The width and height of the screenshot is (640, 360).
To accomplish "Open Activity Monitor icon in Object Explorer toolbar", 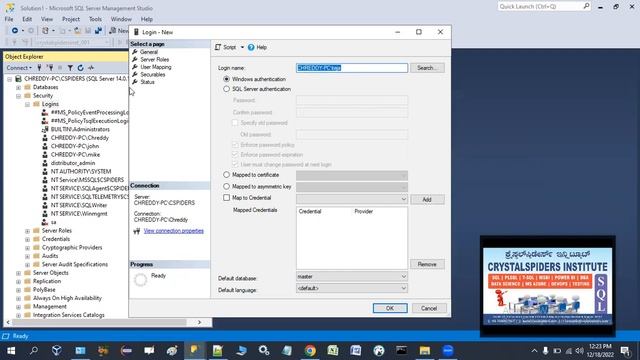I will click(x=91, y=68).
